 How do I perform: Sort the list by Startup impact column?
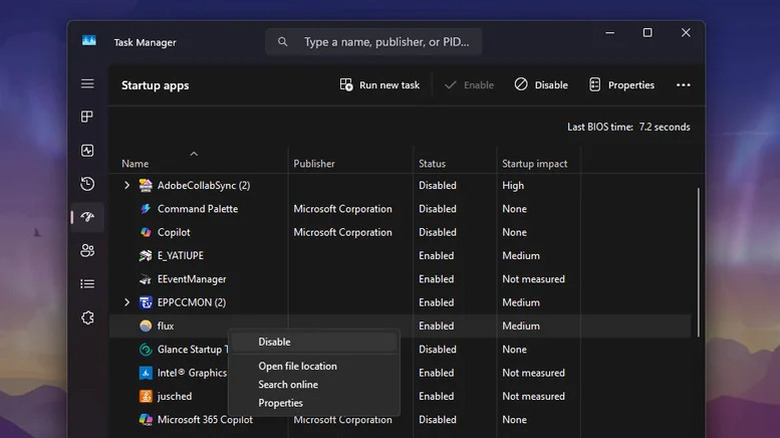click(x=535, y=163)
